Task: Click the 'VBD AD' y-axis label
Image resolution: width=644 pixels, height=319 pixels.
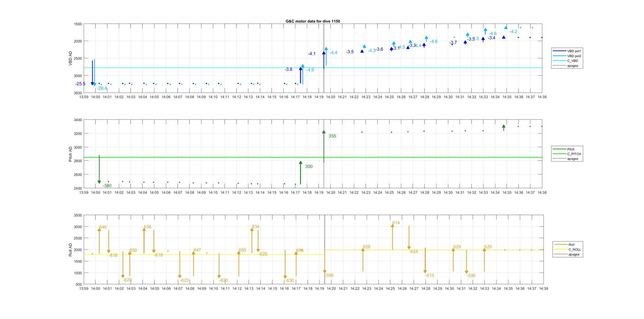Action: [71, 58]
